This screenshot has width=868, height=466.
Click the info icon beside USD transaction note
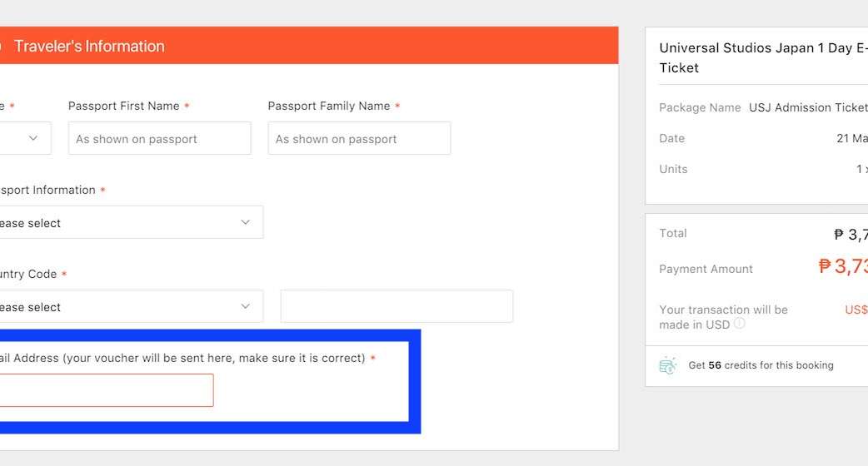pyautogui.click(x=739, y=324)
